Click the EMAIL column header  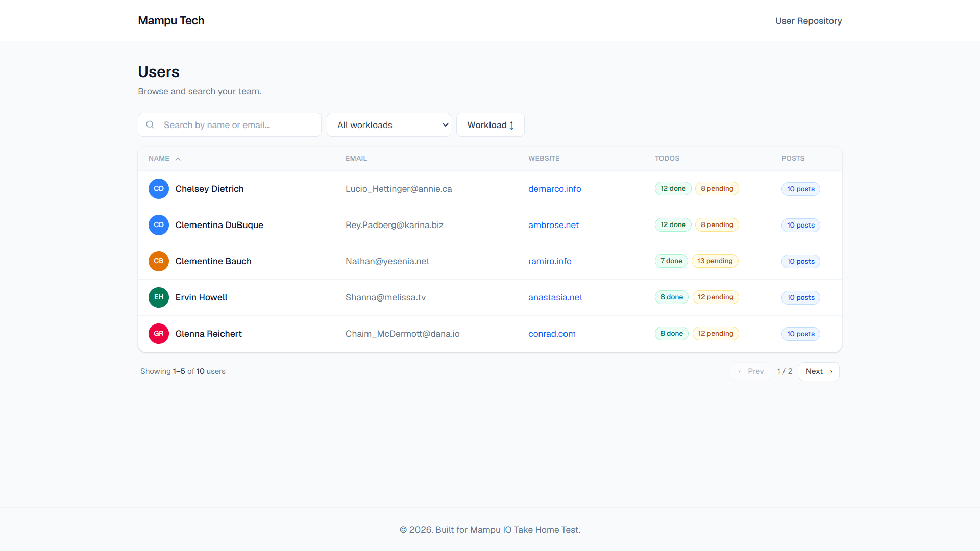pos(356,159)
